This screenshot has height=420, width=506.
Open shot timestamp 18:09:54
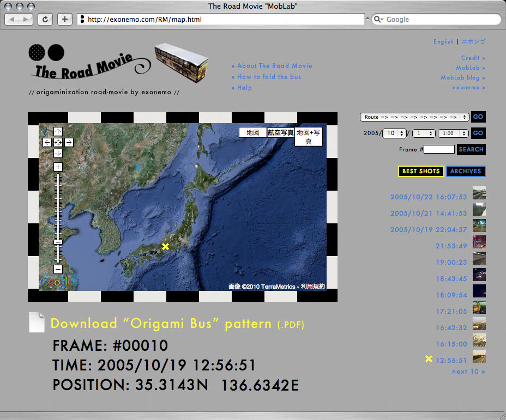tap(451, 295)
